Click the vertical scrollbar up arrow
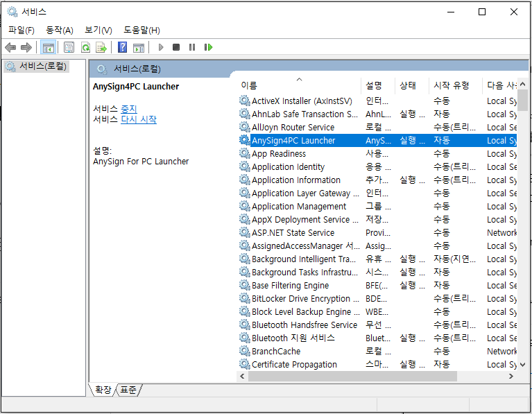The height and width of the screenshot is (414, 532). tap(522, 84)
